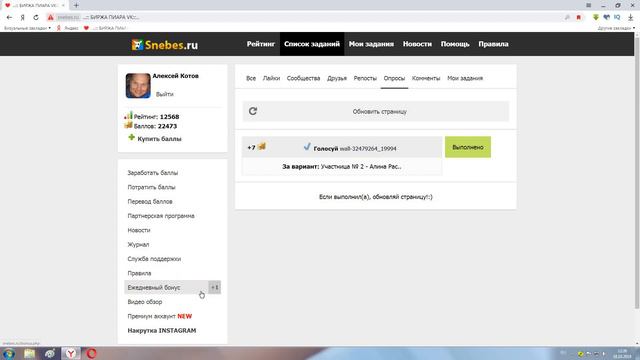The image size is (640, 360).
Task: Click the Выполнено green button
Action: pyautogui.click(x=468, y=147)
